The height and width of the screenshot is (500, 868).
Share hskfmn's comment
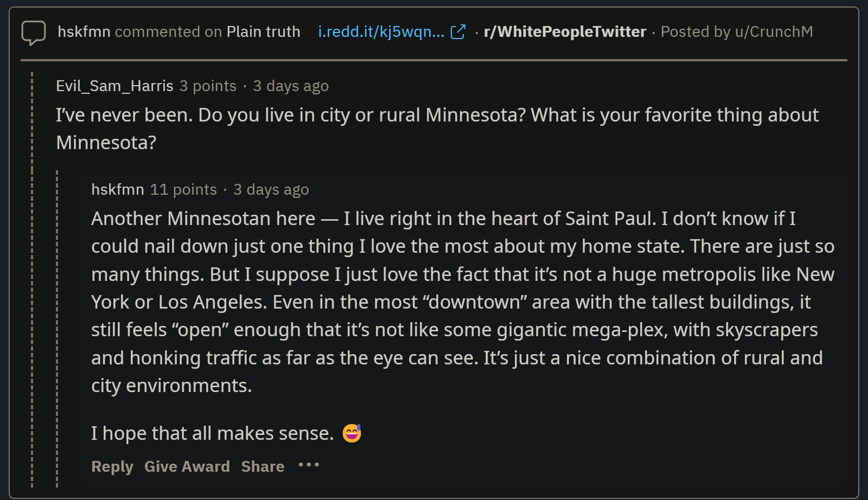263,466
